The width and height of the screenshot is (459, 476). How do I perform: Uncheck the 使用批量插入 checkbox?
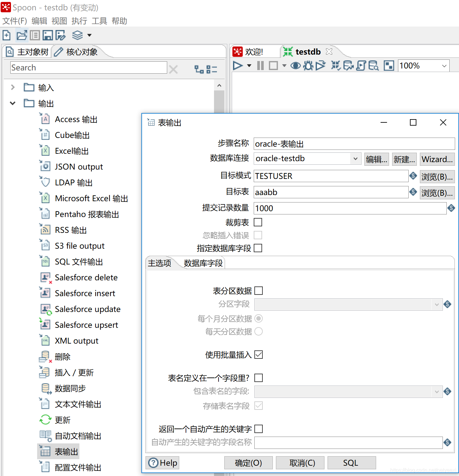point(259,355)
